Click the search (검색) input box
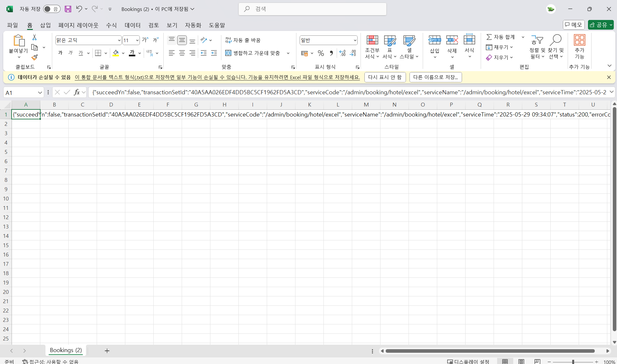This screenshot has height=364, width=617. tap(313, 9)
